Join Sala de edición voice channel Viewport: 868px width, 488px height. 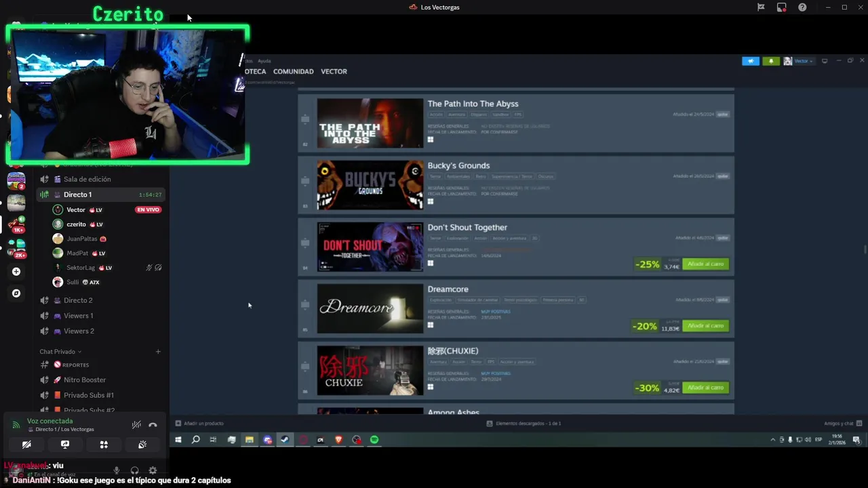point(102,179)
